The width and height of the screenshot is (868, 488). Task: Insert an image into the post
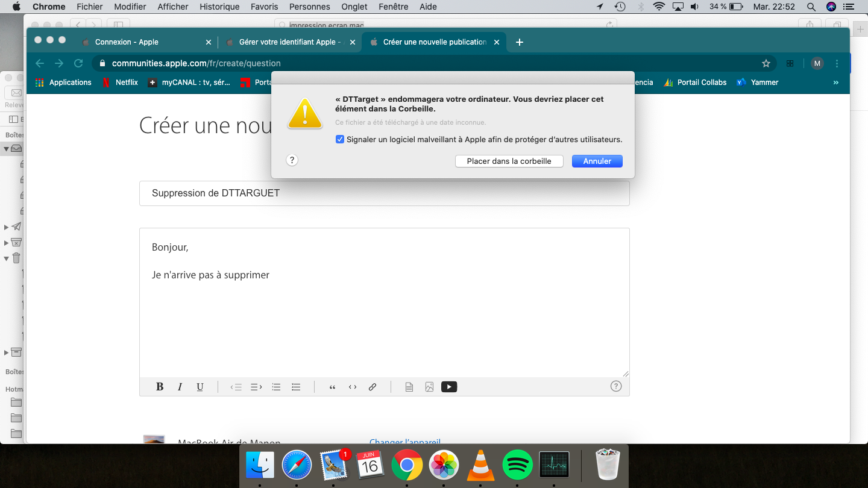coord(429,387)
